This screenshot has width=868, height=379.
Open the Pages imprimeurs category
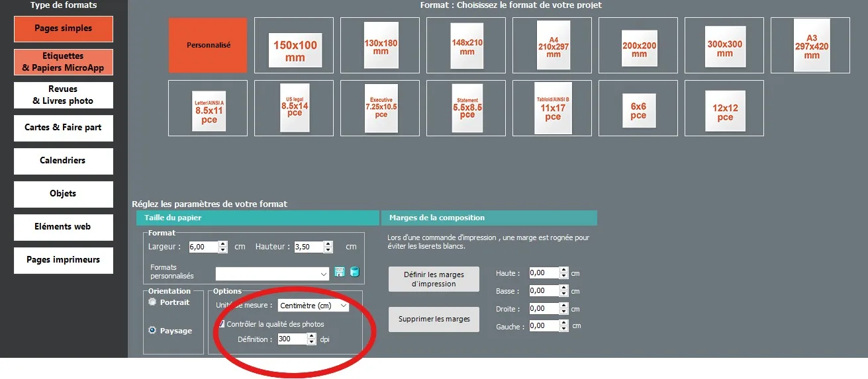pyautogui.click(x=64, y=260)
